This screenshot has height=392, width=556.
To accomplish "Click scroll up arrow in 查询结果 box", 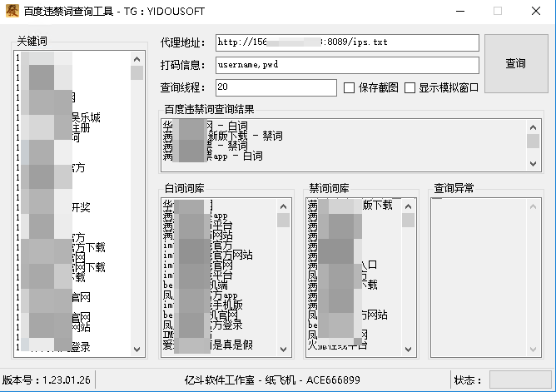I will click(533, 127).
